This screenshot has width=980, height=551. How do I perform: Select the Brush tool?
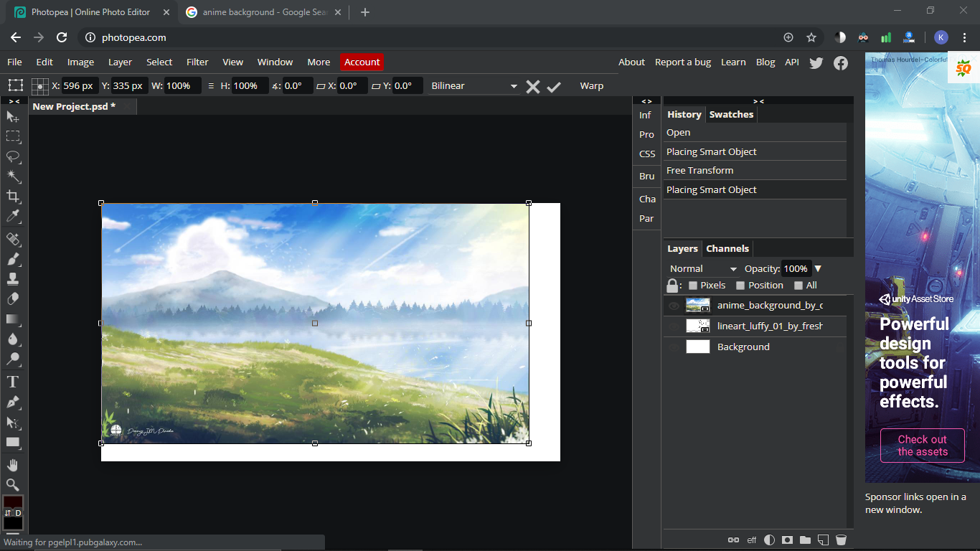13,259
